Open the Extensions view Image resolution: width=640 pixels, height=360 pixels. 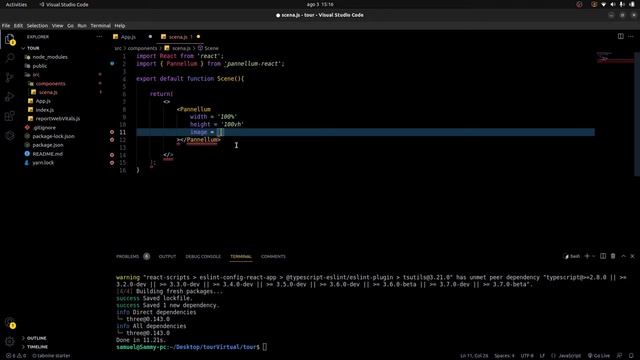(10, 116)
